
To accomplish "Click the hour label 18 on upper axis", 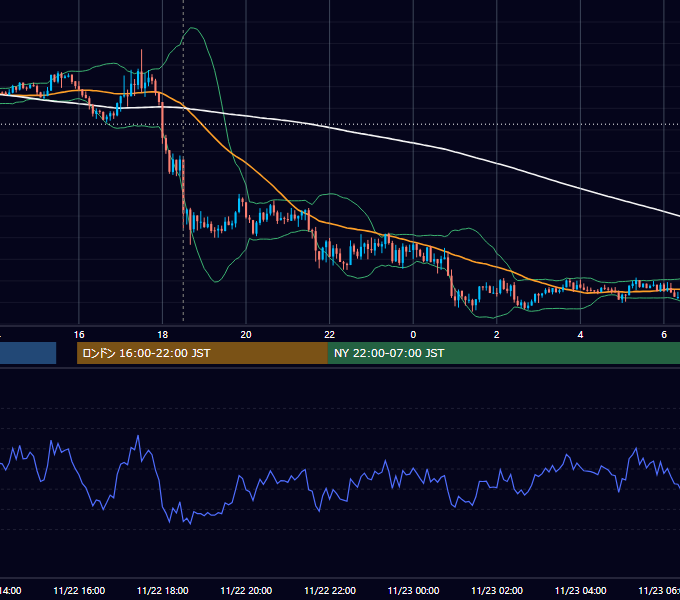I will (x=163, y=335).
